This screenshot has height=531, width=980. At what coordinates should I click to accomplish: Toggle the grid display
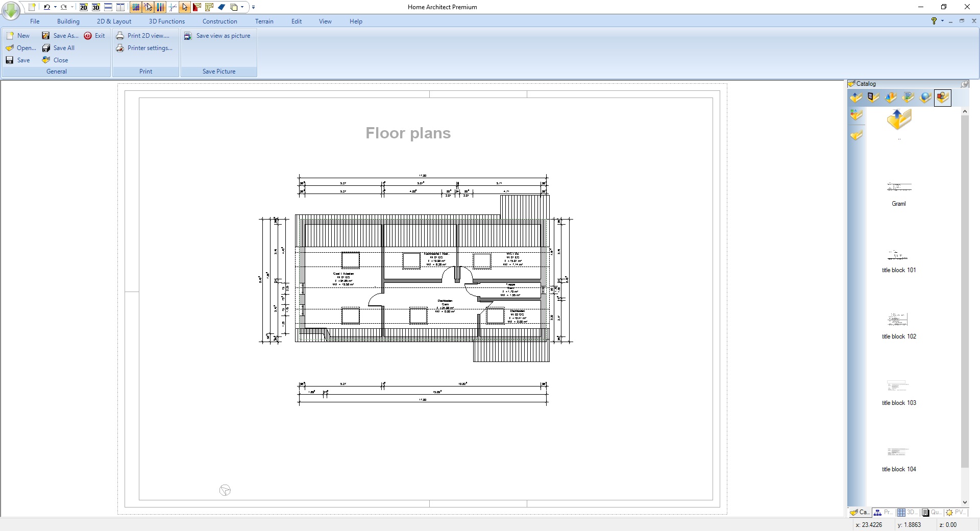(135, 7)
